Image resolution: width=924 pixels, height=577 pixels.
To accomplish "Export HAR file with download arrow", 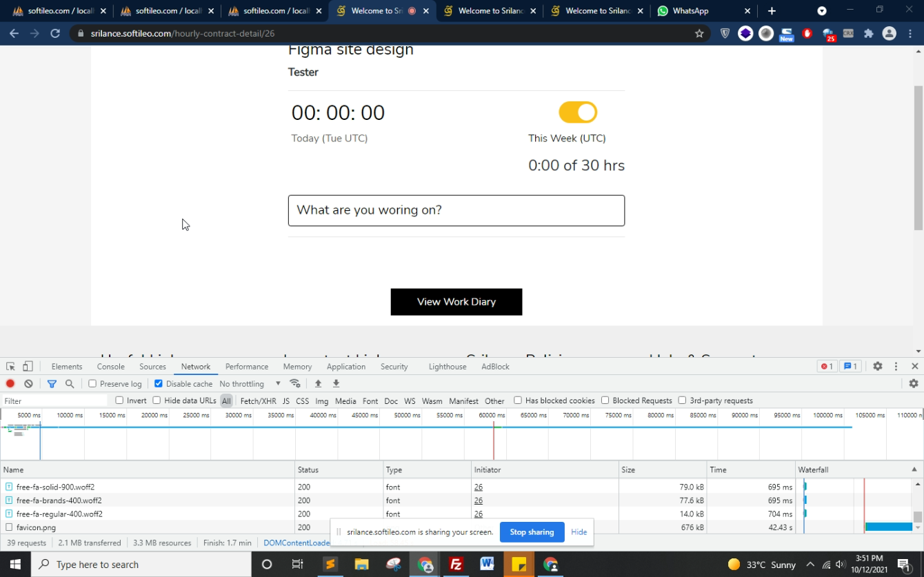I will tap(337, 384).
